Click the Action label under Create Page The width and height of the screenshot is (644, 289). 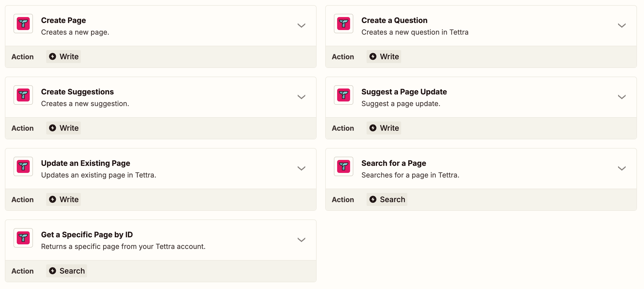point(23,57)
